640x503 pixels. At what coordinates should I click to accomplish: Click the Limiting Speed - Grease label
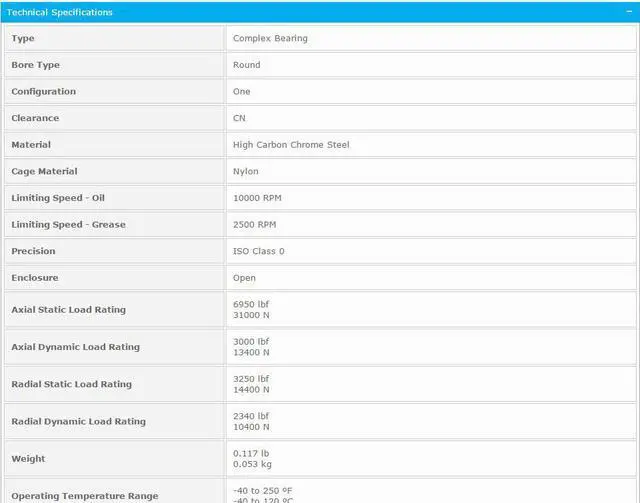[68, 225]
